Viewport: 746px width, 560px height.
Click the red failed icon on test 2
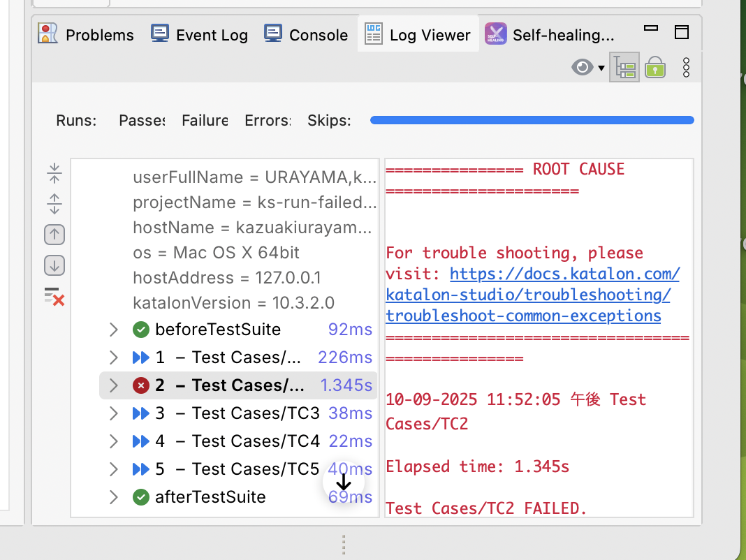tap(141, 385)
